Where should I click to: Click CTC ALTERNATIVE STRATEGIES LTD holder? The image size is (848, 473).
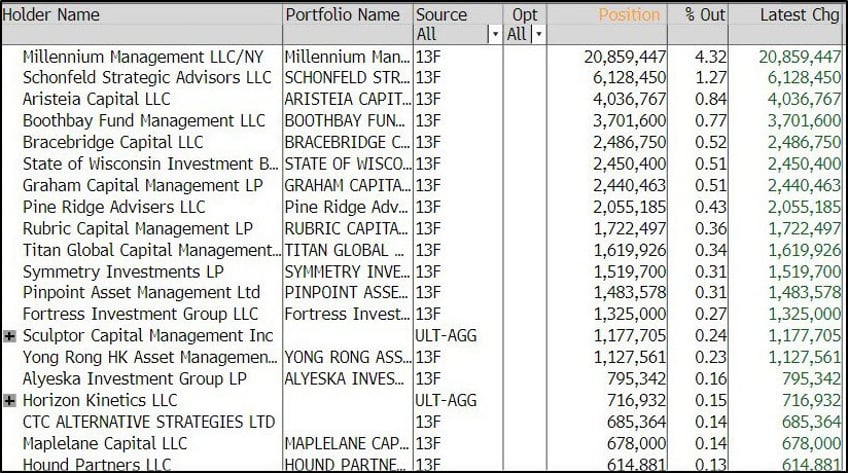click(x=149, y=422)
